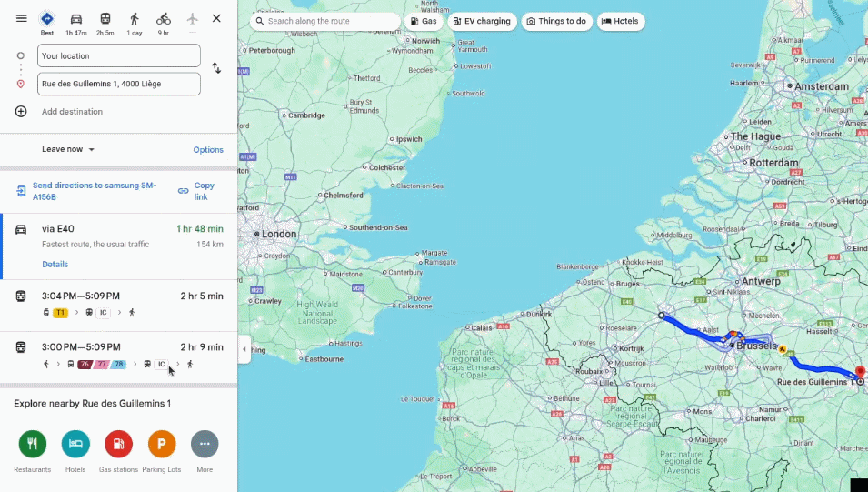Filter map by Gas chip
Viewport: 868px width, 492px height.
click(x=424, y=21)
